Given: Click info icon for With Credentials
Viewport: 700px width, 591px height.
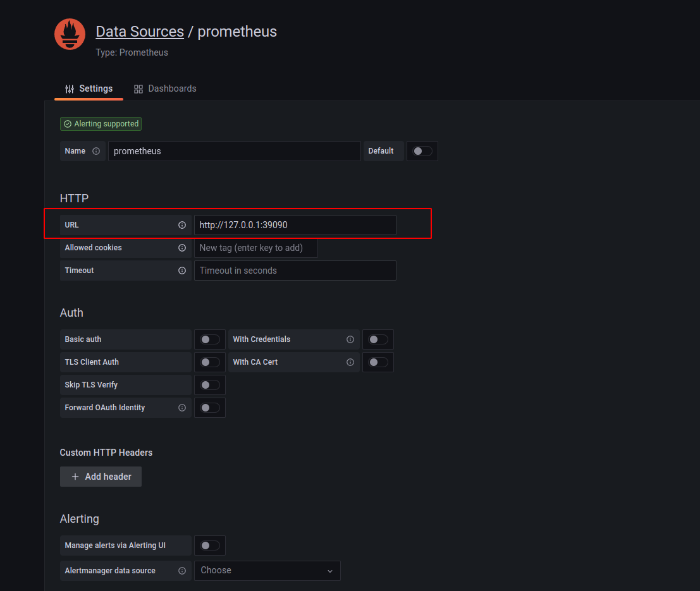Looking at the screenshot, I should pos(350,339).
